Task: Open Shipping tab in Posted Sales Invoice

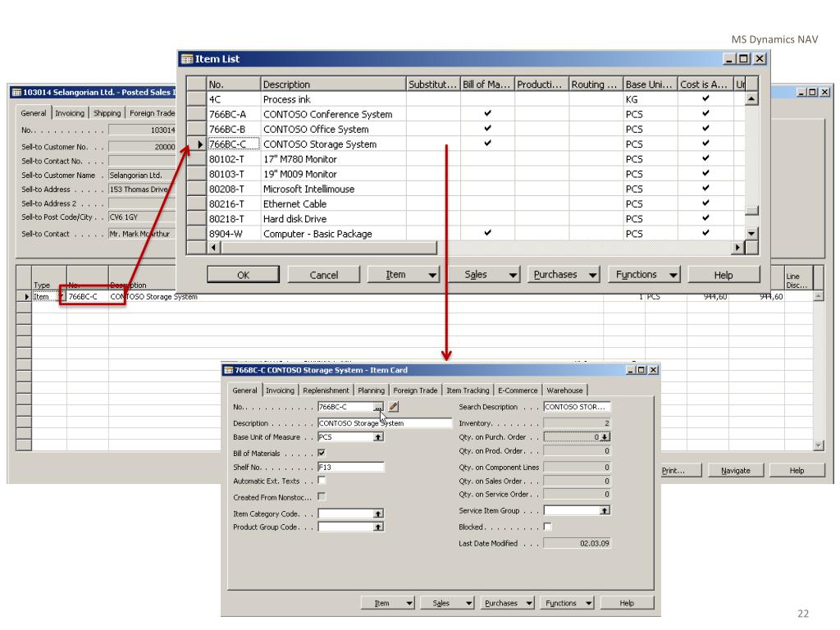Action: click(x=107, y=113)
